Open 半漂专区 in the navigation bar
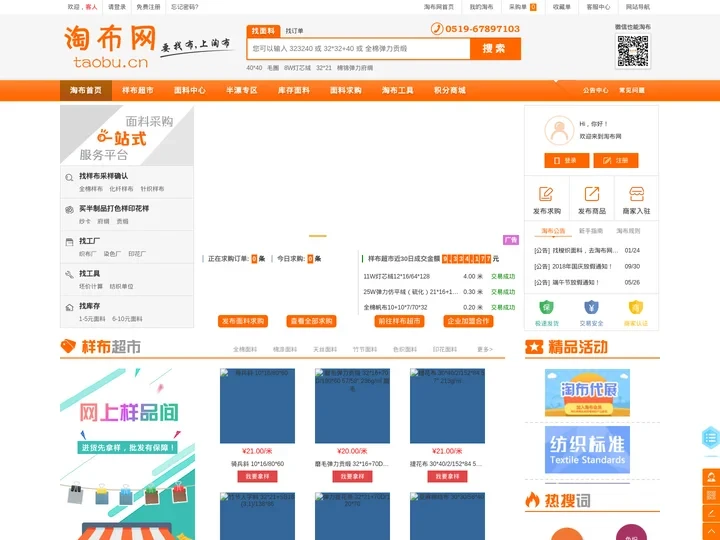 tap(242, 90)
